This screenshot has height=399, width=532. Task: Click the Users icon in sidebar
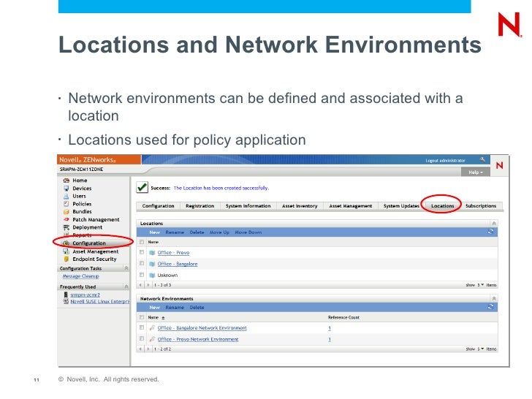[66, 196]
